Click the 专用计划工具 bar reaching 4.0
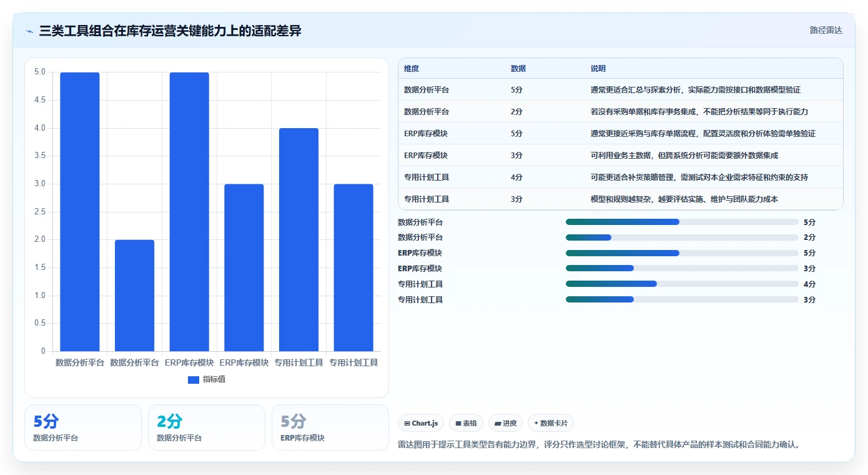Image resolution: width=868 pixels, height=475 pixels. click(x=298, y=240)
